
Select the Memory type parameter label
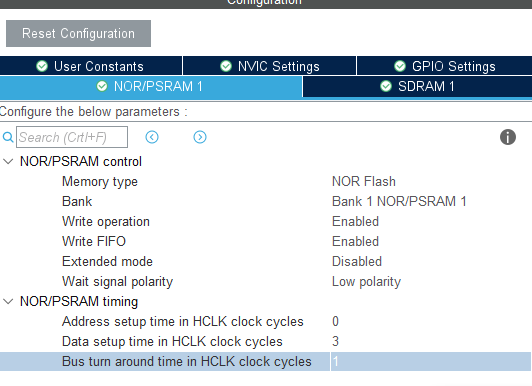(x=100, y=182)
